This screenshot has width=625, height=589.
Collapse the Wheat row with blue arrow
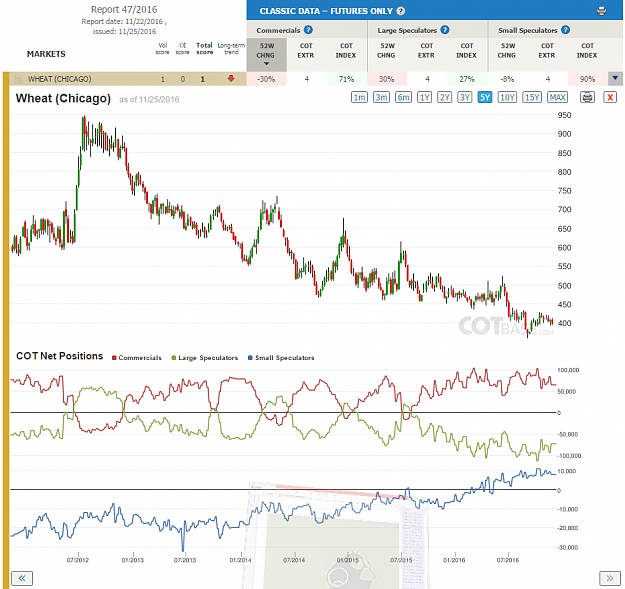[615, 79]
